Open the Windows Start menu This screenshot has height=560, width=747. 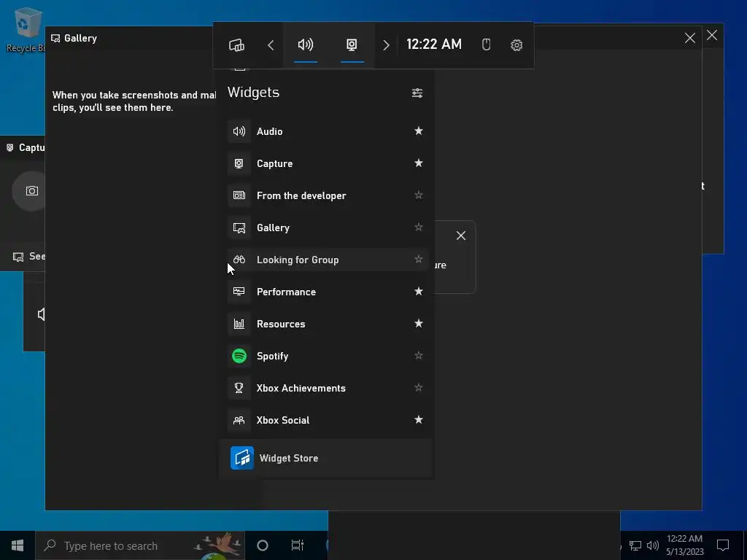click(x=18, y=545)
